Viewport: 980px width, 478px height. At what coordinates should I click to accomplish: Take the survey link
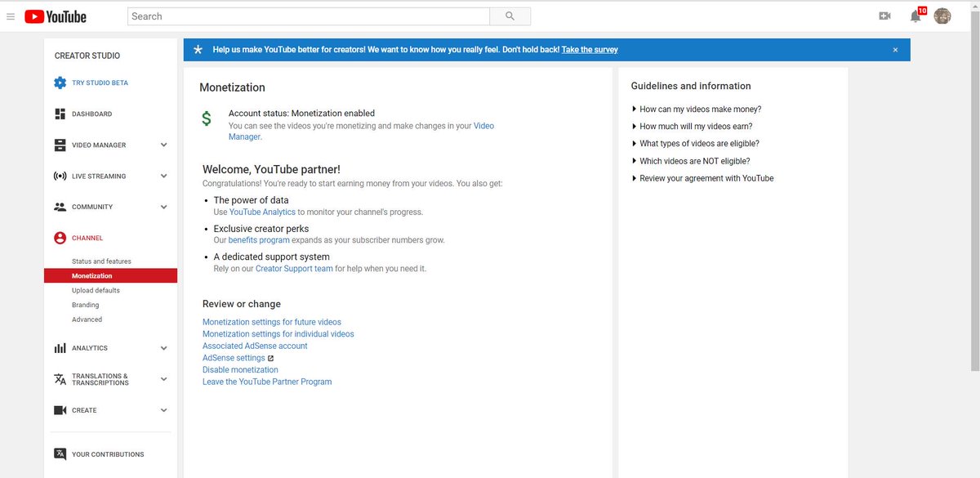tap(590, 50)
